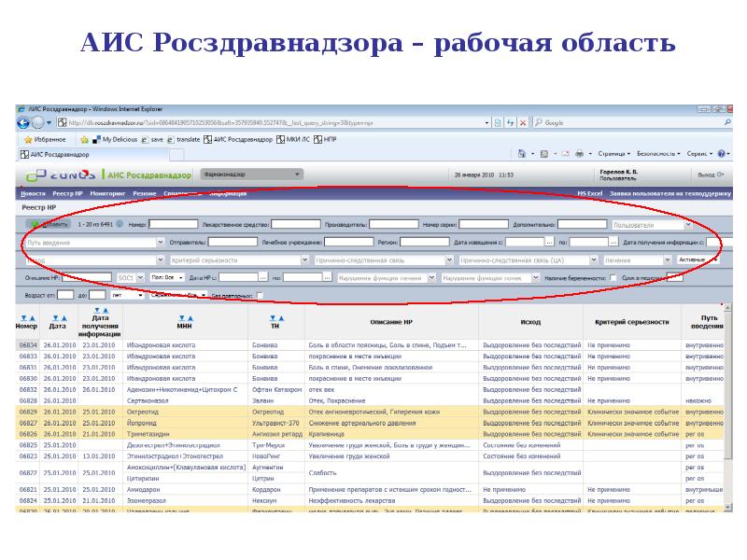
Task: Open the Фармаконадзор module dropdown
Action: pos(251,175)
